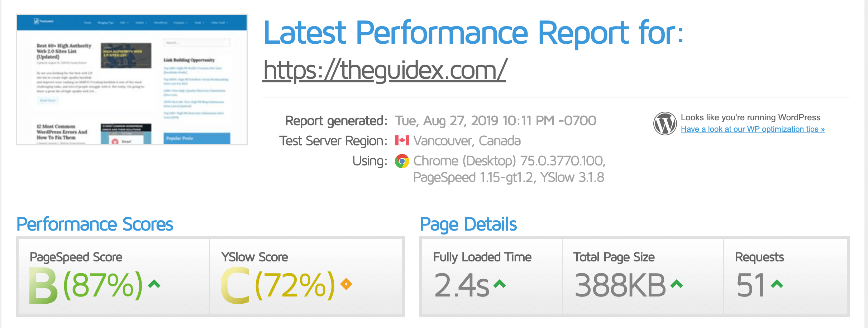Click the green arrow beside PageSpeed score
868x328 pixels.
pyautogui.click(x=154, y=284)
